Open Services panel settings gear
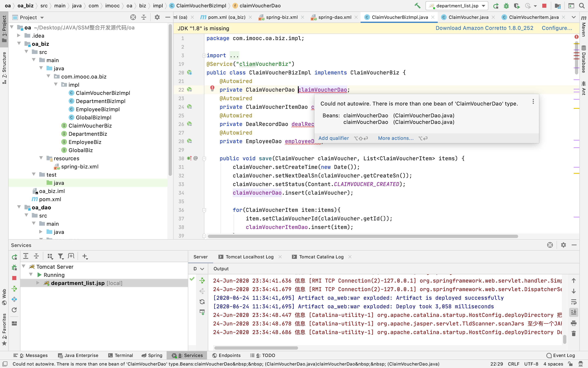588x368 pixels. 563,245
